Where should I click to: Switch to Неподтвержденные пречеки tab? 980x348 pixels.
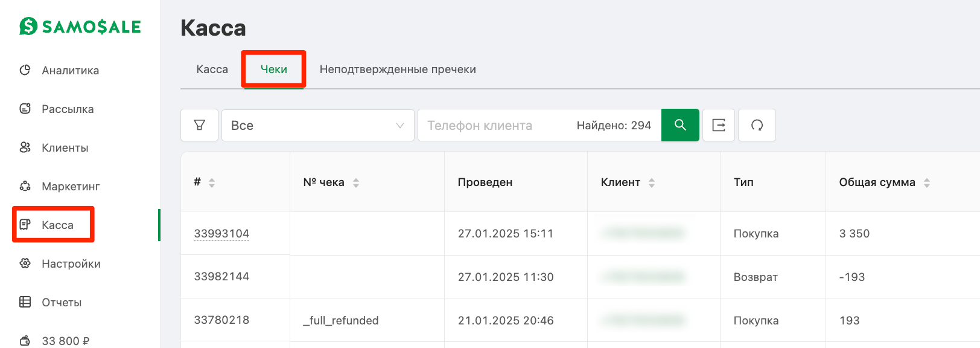click(398, 69)
